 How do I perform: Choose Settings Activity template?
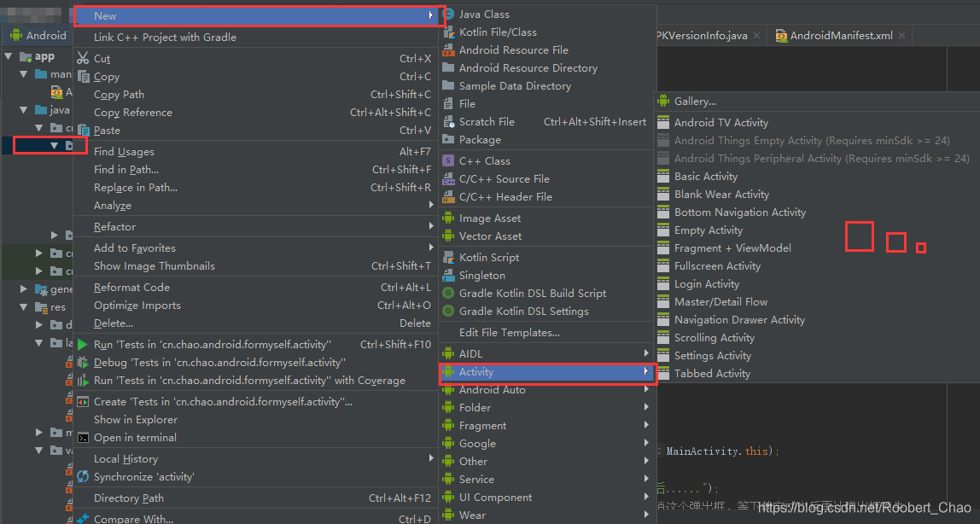[x=713, y=356]
